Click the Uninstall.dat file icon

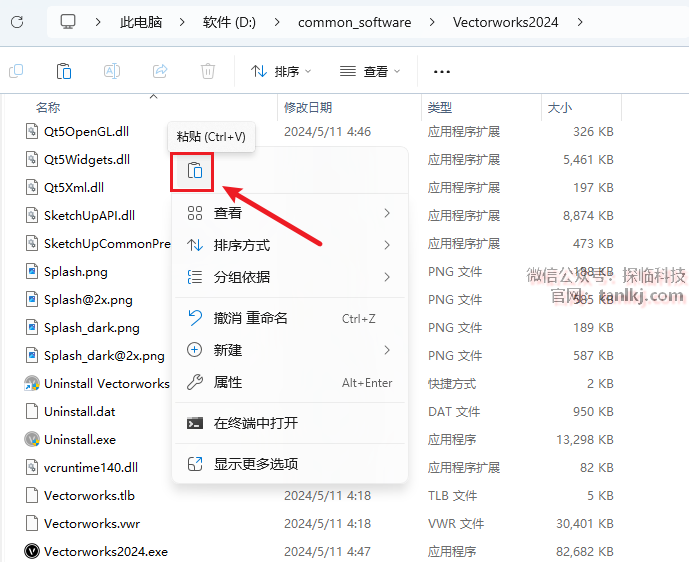[x=32, y=411]
